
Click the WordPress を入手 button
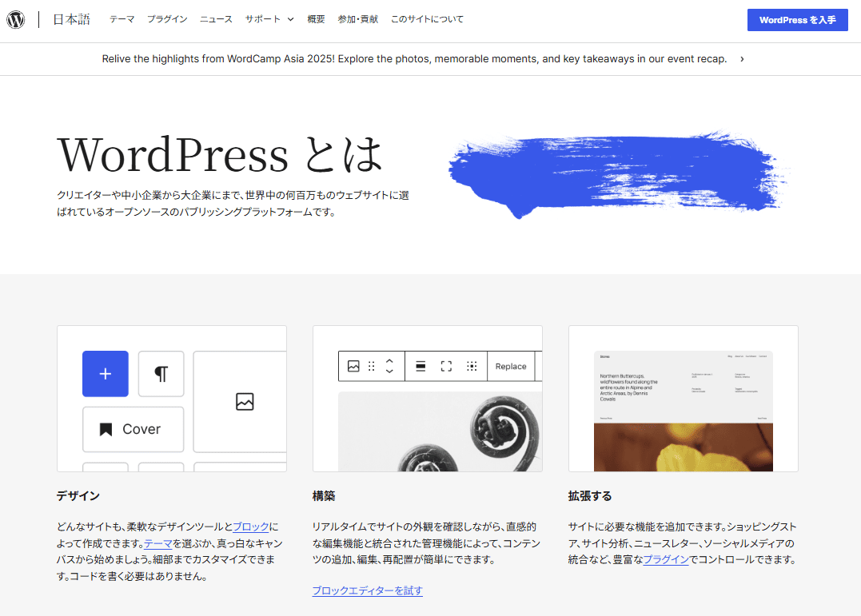(797, 20)
